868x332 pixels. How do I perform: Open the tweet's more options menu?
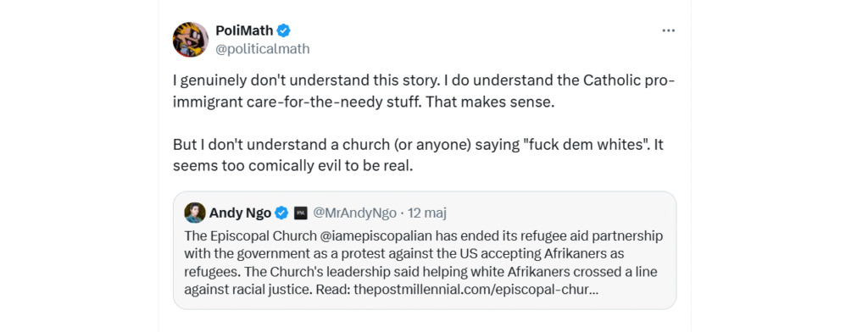pos(668,30)
